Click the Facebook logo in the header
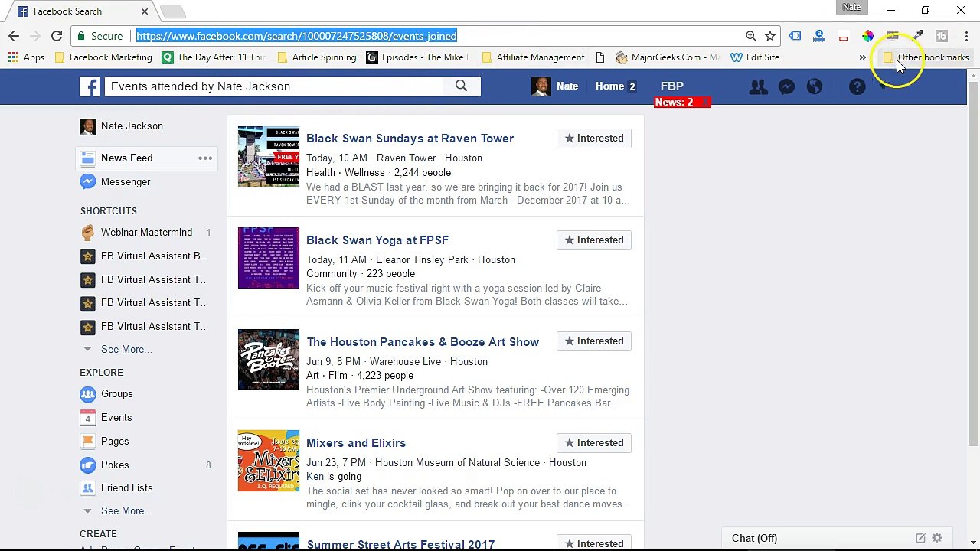 pyautogui.click(x=90, y=86)
